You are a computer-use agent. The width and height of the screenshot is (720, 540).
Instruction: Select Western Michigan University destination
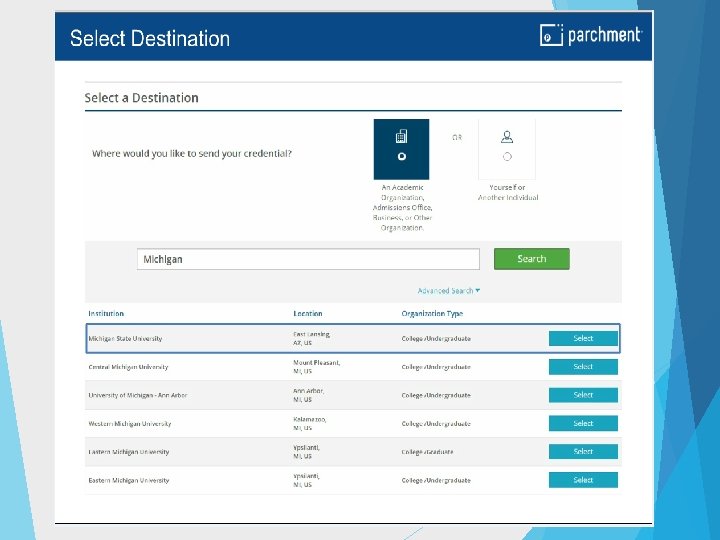point(583,423)
